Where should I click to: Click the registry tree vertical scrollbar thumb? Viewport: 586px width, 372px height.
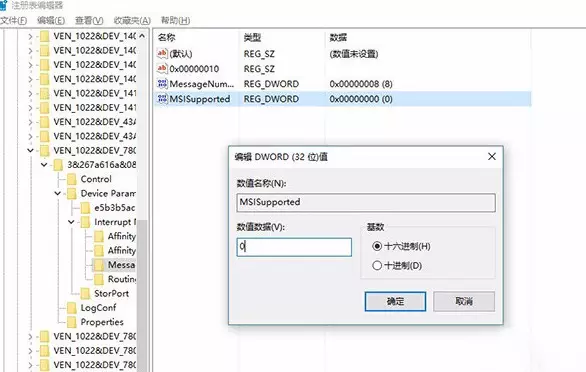click(x=142, y=295)
